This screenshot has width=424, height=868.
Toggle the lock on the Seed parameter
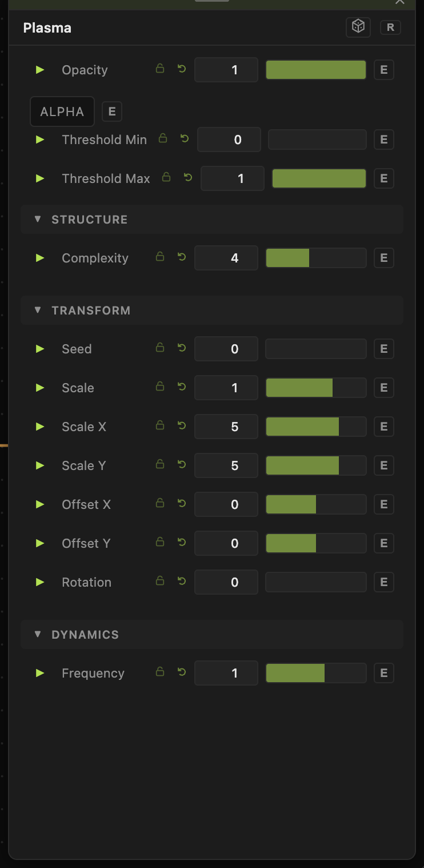[160, 348]
